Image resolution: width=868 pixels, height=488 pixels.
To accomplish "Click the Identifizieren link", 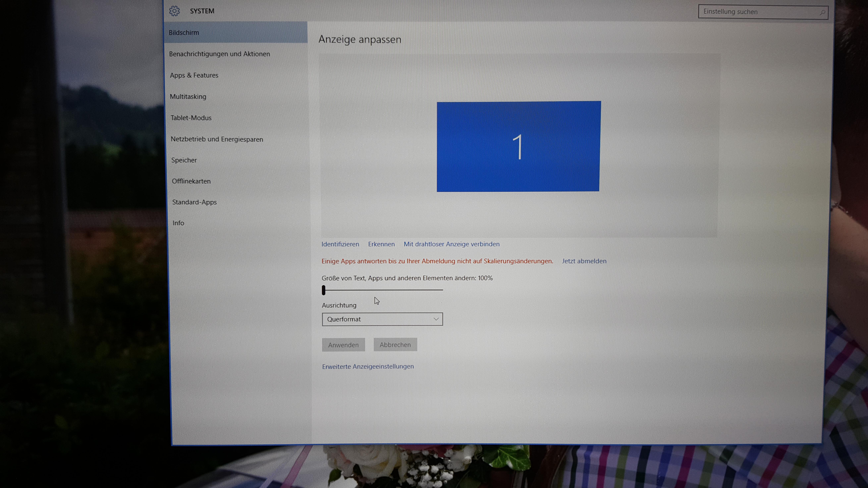I will pos(340,244).
